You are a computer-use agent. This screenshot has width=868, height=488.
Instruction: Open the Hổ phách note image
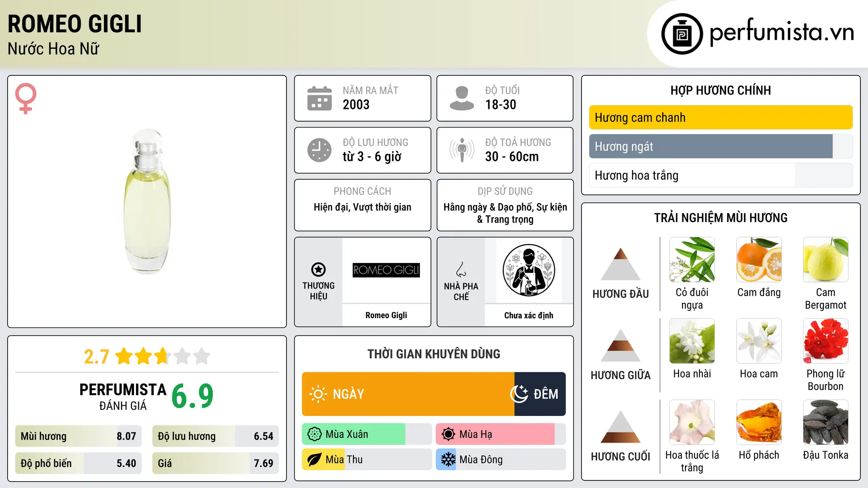pyautogui.click(x=759, y=422)
